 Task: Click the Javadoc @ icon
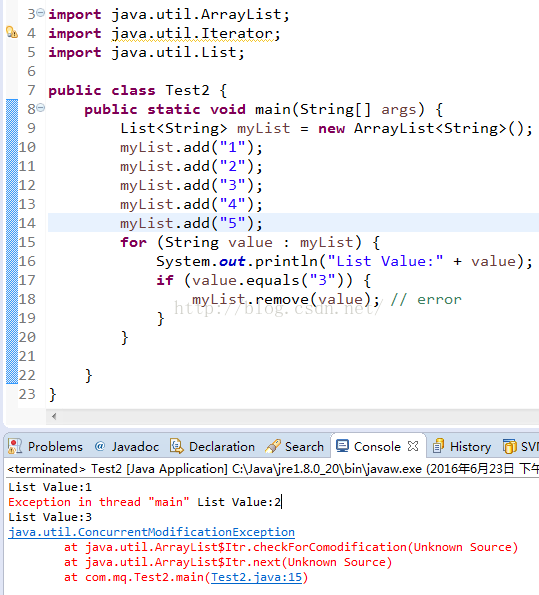pyautogui.click(x=100, y=446)
